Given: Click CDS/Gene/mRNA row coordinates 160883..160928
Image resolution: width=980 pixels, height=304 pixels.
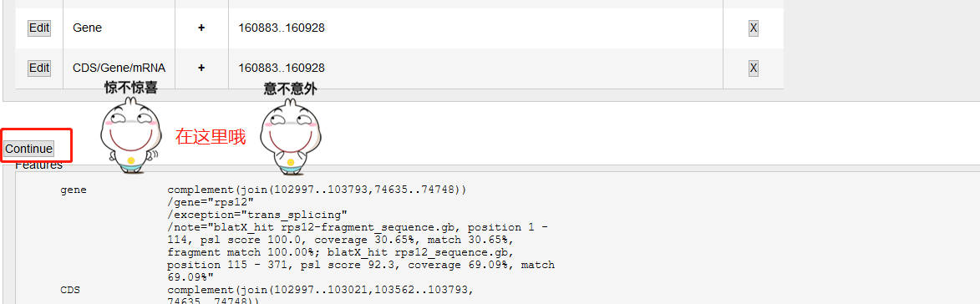Looking at the screenshot, I should (282, 68).
